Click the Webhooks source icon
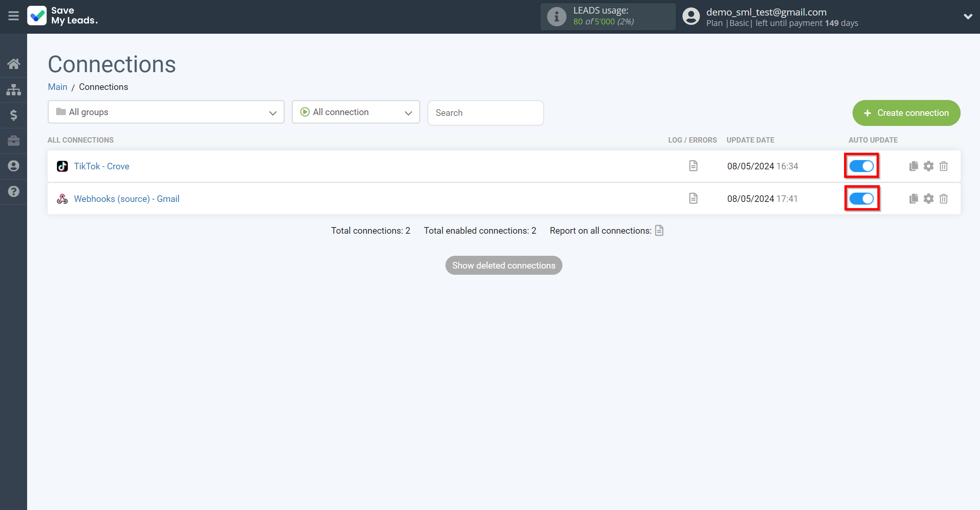980x510 pixels. pyautogui.click(x=63, y=198)
